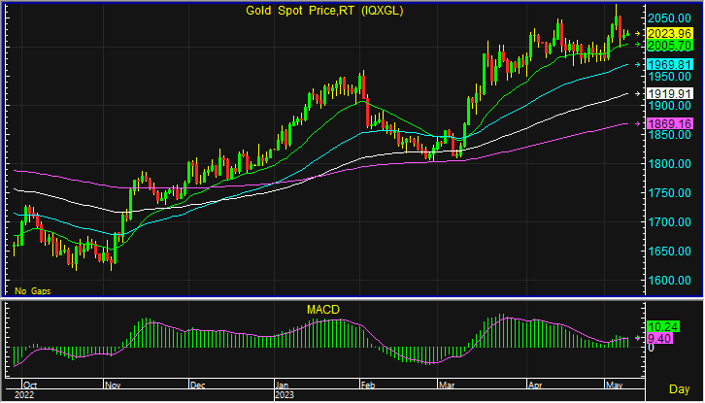The width and height of the screenshot is (705, 403).
Task: Click the magenta arrow pointing to 1869.16
Action: pyautogui.click(x=640, y=123)
